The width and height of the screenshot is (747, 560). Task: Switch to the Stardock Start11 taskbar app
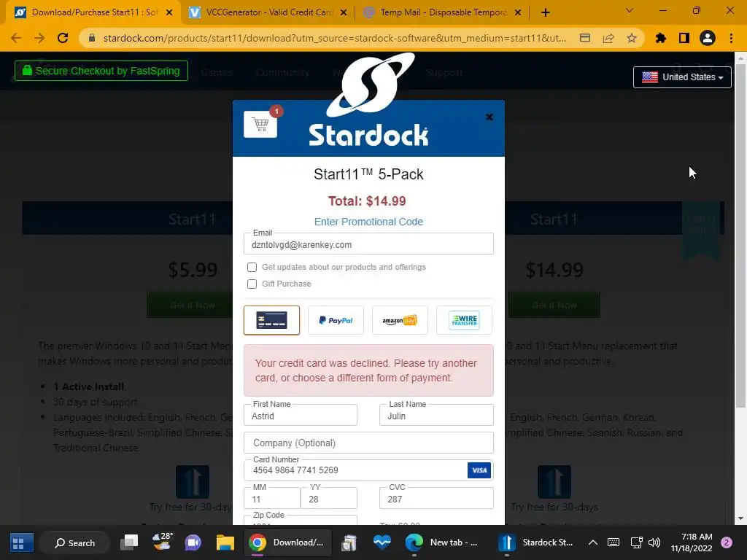click(536, 542)
